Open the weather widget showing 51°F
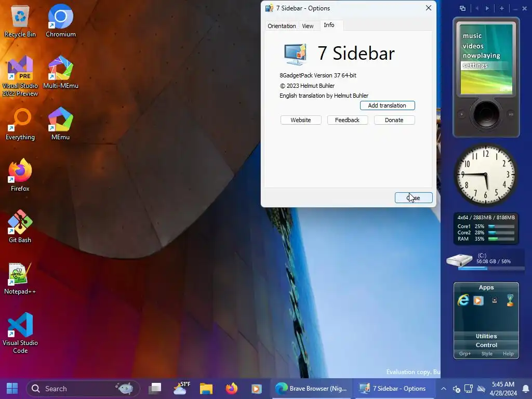Screen dimensions: 532x399 click(x=181, y=389)
